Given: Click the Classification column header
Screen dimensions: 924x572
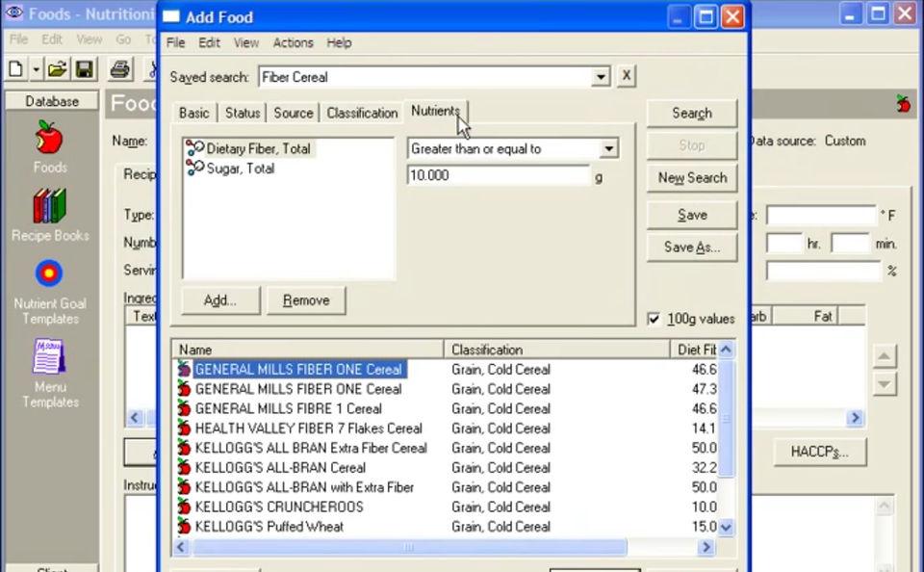Looking at the screenshot, I should (557, 350).
